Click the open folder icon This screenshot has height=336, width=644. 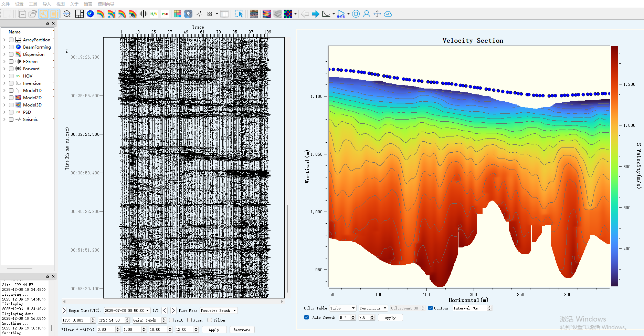[33, 14]
